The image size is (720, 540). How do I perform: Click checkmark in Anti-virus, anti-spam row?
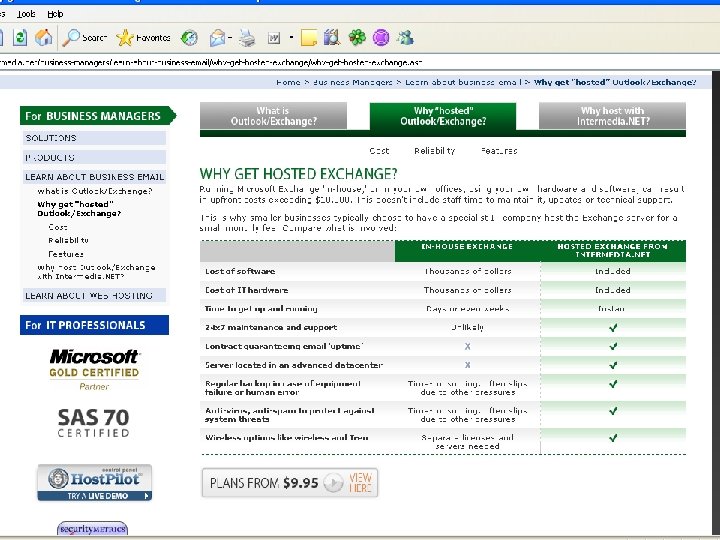[613, 411]
